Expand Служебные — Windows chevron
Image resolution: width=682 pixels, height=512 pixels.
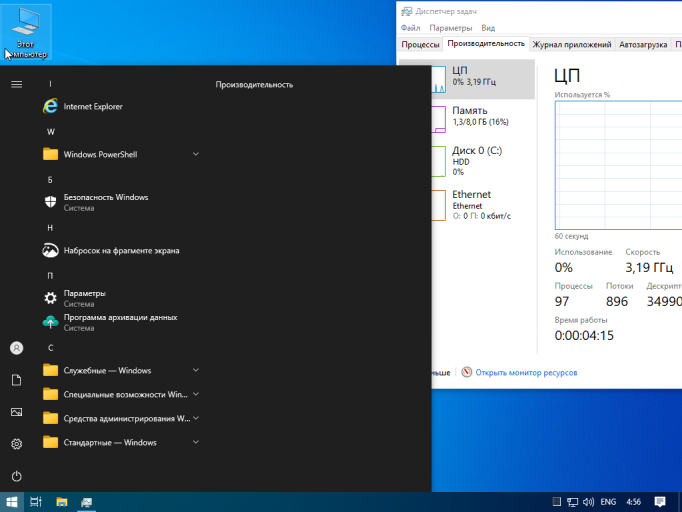196,370
